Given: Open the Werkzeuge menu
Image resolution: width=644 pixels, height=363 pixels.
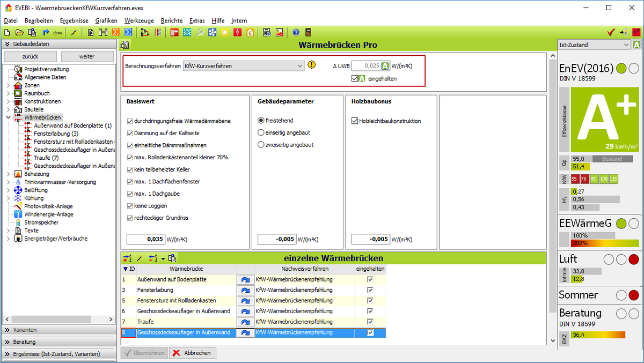Looking at the screenshot, I should click(x=138, y=20).
